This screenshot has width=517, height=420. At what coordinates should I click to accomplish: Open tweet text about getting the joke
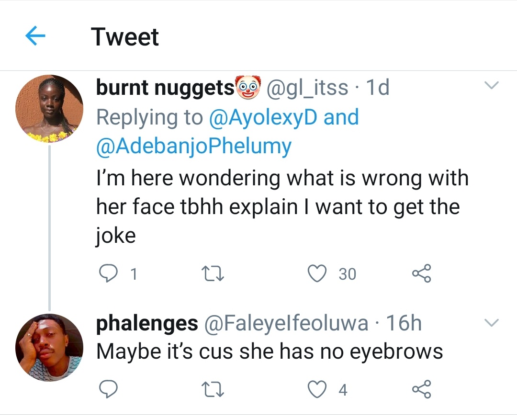(x=281, y=207)
